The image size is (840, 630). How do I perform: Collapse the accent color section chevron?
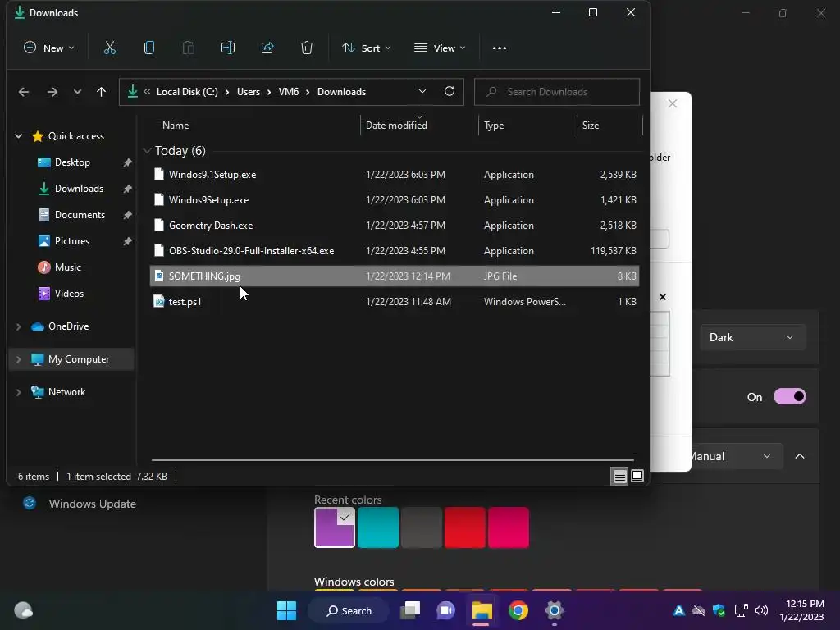(800, 456)
